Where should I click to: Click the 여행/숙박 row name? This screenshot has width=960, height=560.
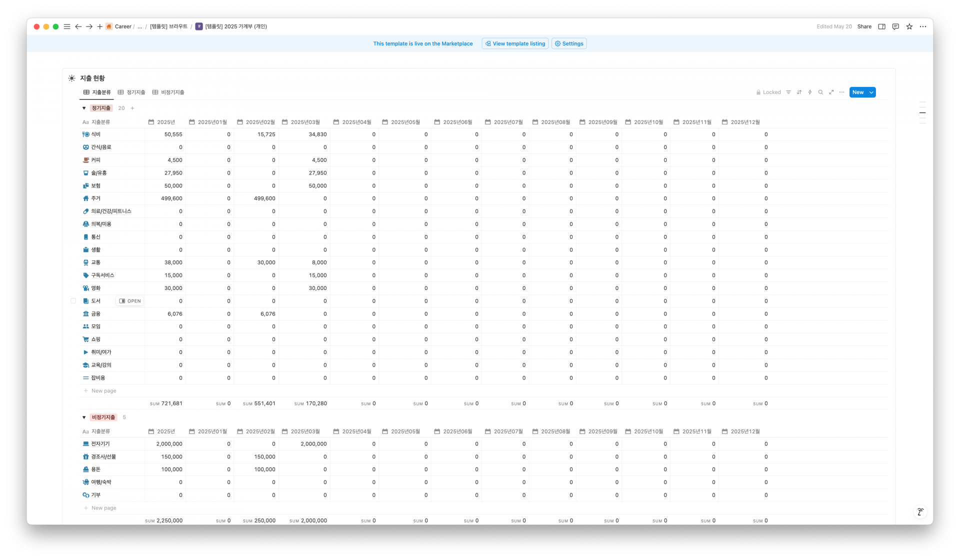101,482
